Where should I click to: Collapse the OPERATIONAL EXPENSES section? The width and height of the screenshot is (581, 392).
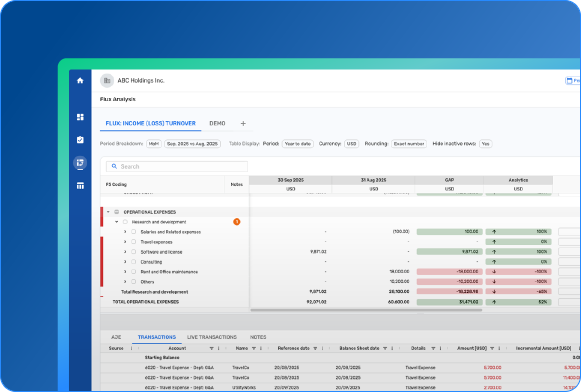[108, 212]
